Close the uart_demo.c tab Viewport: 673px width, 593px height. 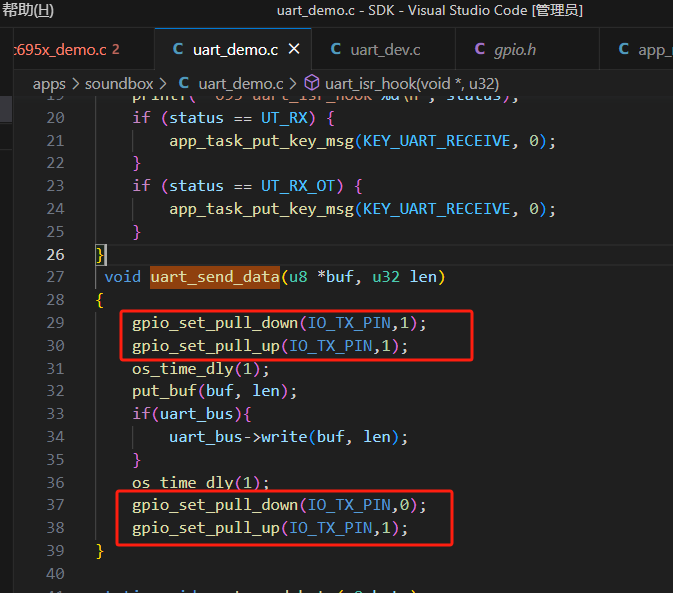294,49
